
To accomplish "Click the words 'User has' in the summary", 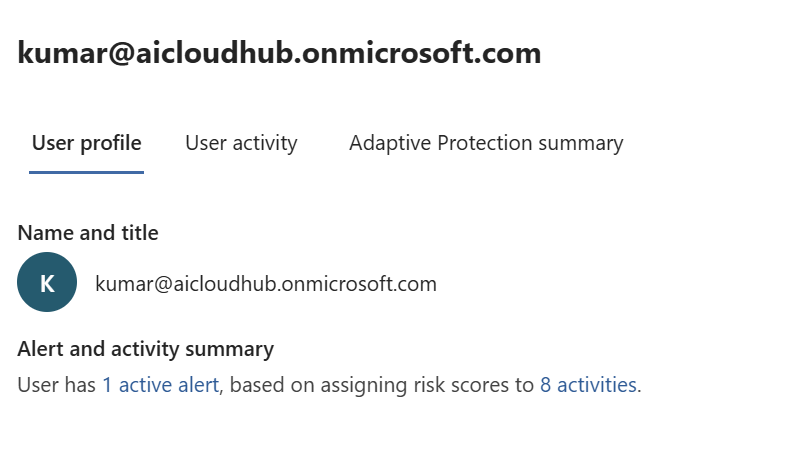I will click(x=57, y=384).
